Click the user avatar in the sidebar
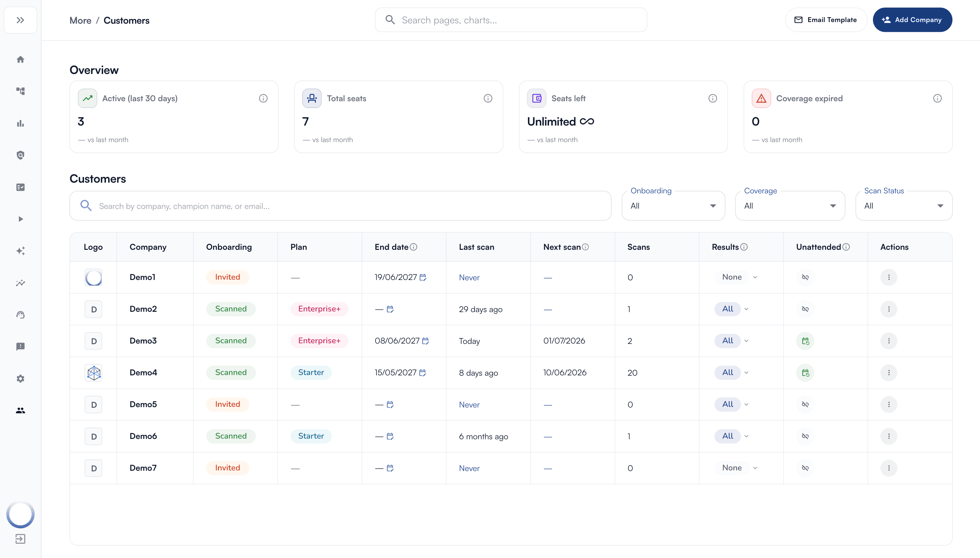The height and width of the screenshot is (558, 980). [20, 515]
